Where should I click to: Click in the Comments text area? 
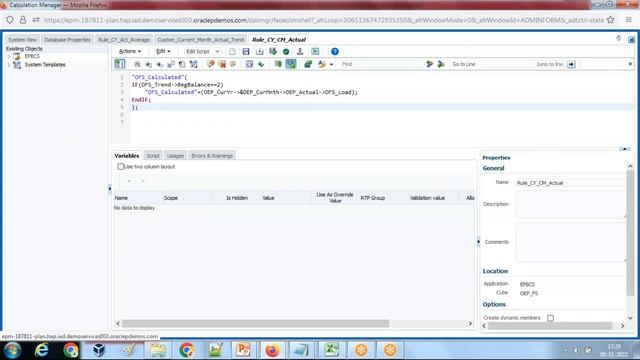[x=570, y=242]
